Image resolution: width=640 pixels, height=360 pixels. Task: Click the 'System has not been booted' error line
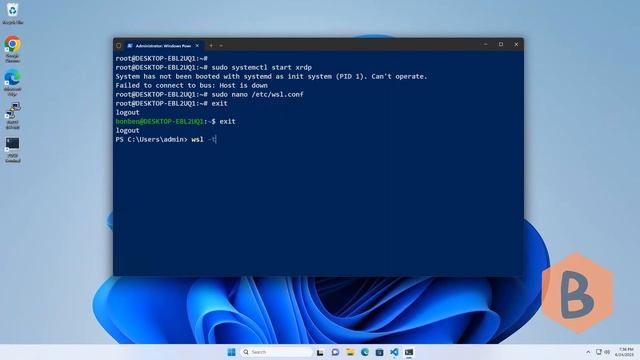click(271, 76)
